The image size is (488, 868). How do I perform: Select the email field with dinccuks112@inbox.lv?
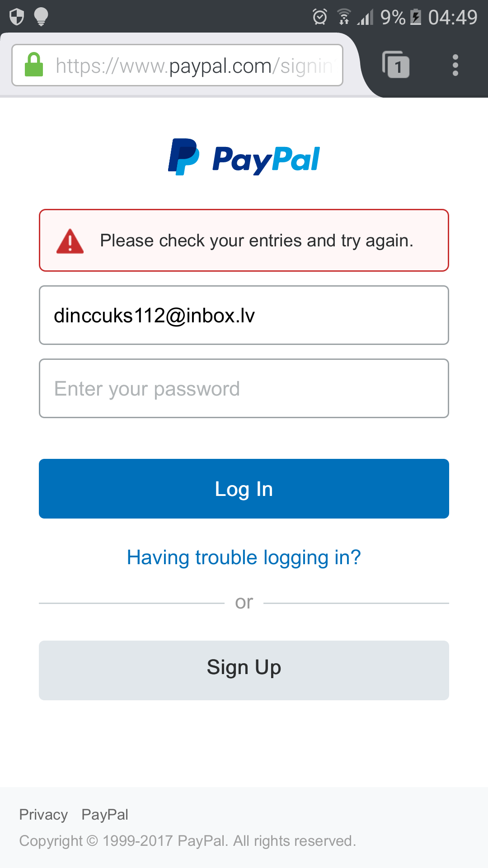[244, 315]
